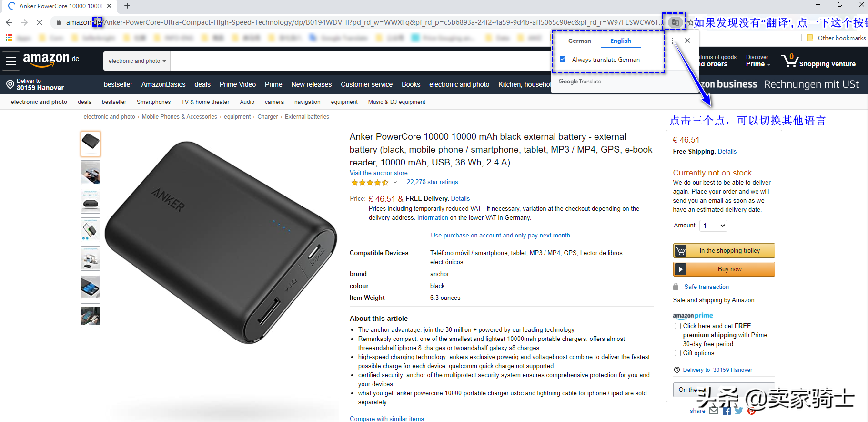Open the Google Translate icon in address bar

pyautogui.click(x=675, y=22)
